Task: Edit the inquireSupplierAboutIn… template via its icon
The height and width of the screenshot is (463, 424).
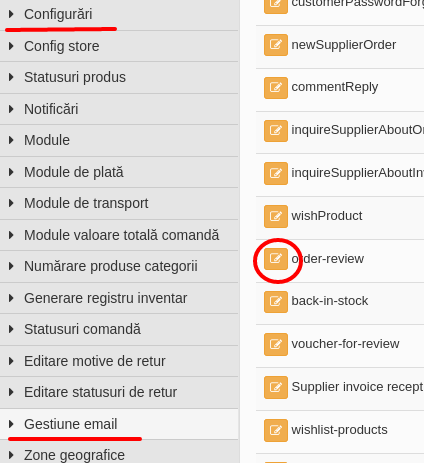Action: [x=276, y=173]
